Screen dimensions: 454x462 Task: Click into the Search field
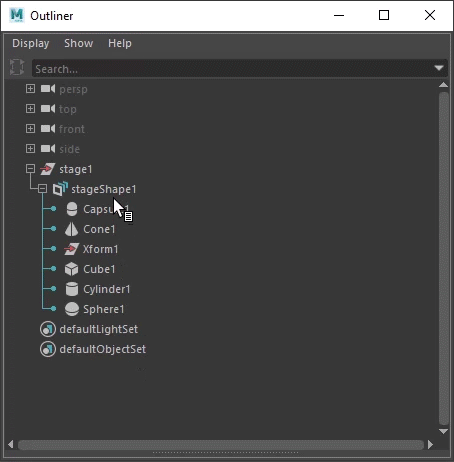click(x=232, y=69)
